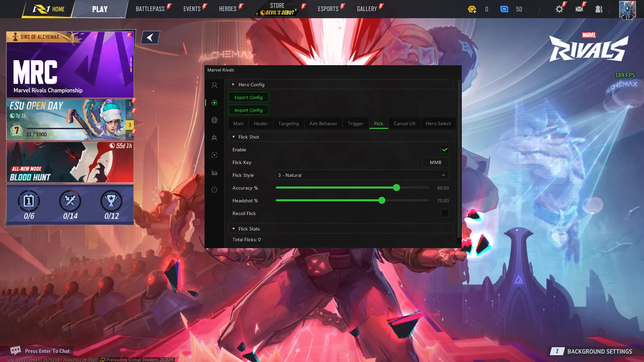Open the Marvel Rivals Championship banner
This screenshot has height=362, width=644.
point(70,65)
